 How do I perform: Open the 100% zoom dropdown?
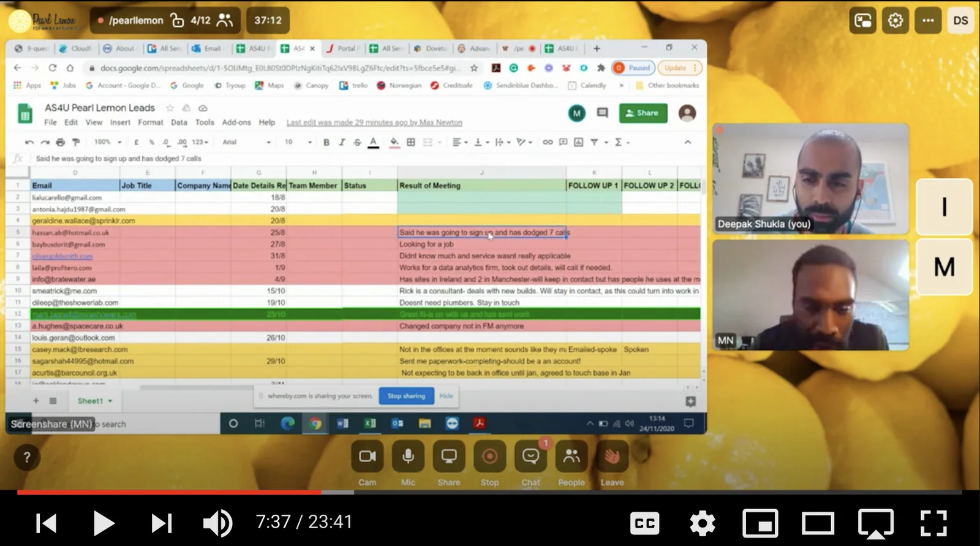click(108, 142)
